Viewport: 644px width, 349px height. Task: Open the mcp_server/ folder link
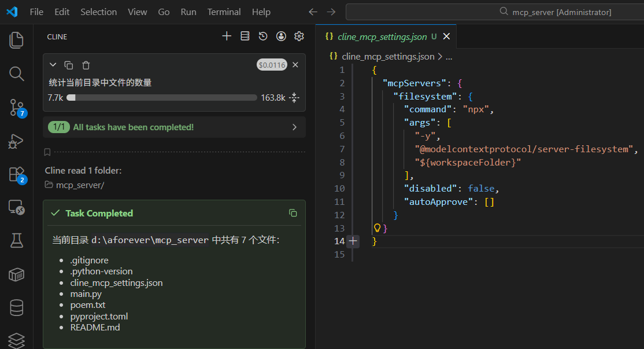point(80,185)
